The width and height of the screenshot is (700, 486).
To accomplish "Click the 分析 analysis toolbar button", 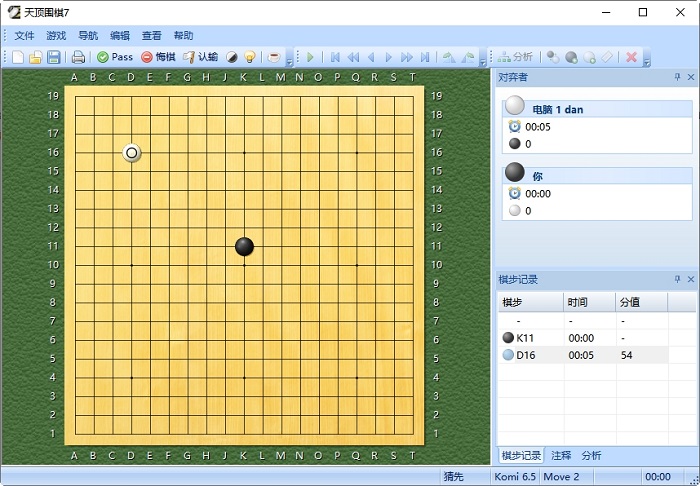I will pyautogui.click(x=515, y=57).
